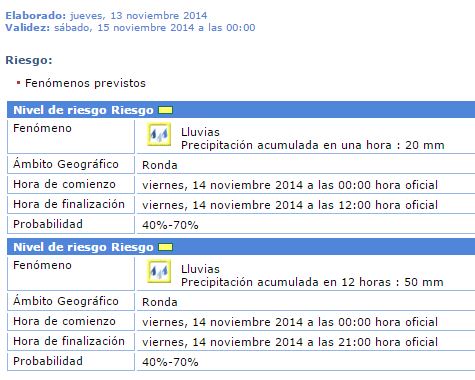The width and height of the screenshot is (475, 380).
Task: Click first Probabilidad 40%-70% value
Action: point(170,225)
